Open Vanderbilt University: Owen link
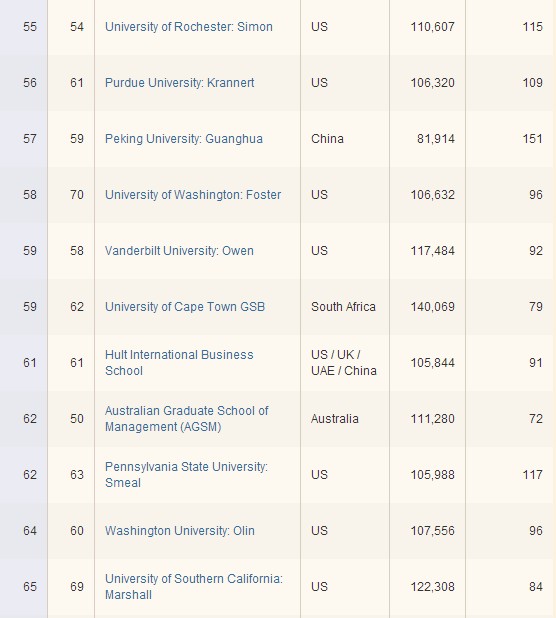Screen dimensions: 556x618 coord(179,251)
